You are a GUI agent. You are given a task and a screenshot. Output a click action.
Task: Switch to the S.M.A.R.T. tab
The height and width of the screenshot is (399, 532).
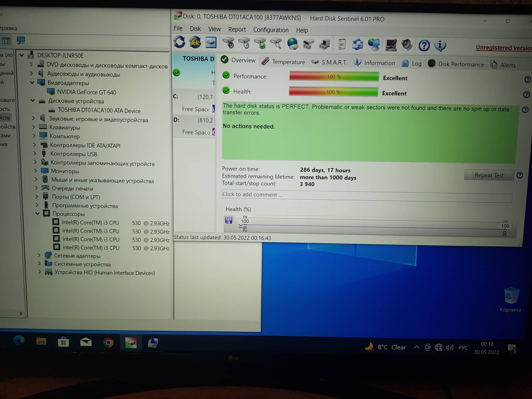[x=329, y=63]
